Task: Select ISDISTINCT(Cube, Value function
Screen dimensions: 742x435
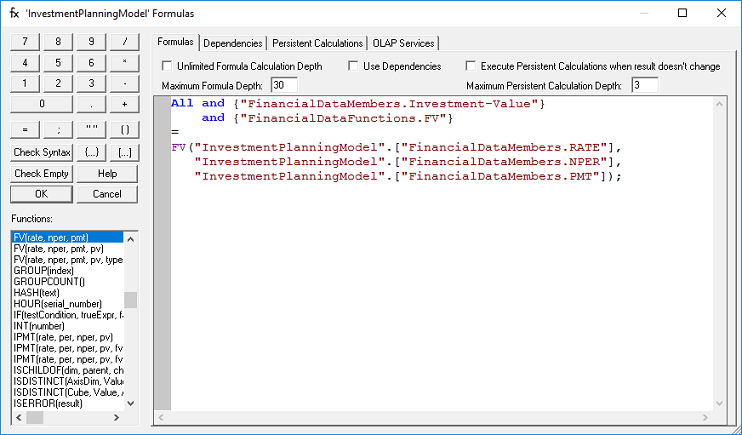Action: tap(68, 392)
